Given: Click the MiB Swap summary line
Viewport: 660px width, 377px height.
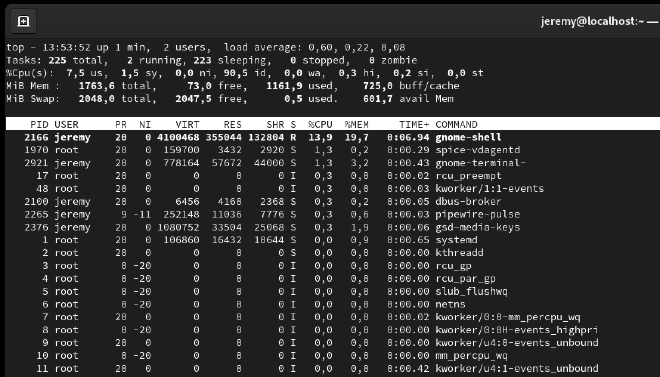Looking at the screenshot, I should (x=230, y=99).
